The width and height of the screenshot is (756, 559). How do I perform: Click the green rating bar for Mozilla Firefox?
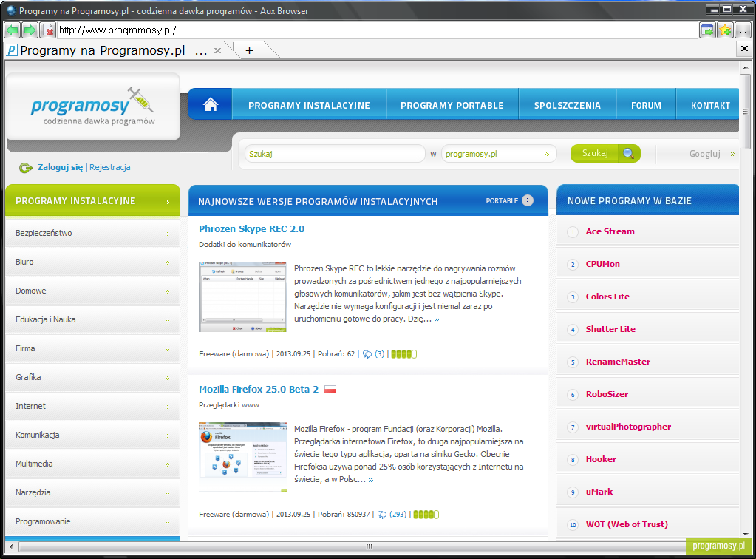tap(426, 515)
